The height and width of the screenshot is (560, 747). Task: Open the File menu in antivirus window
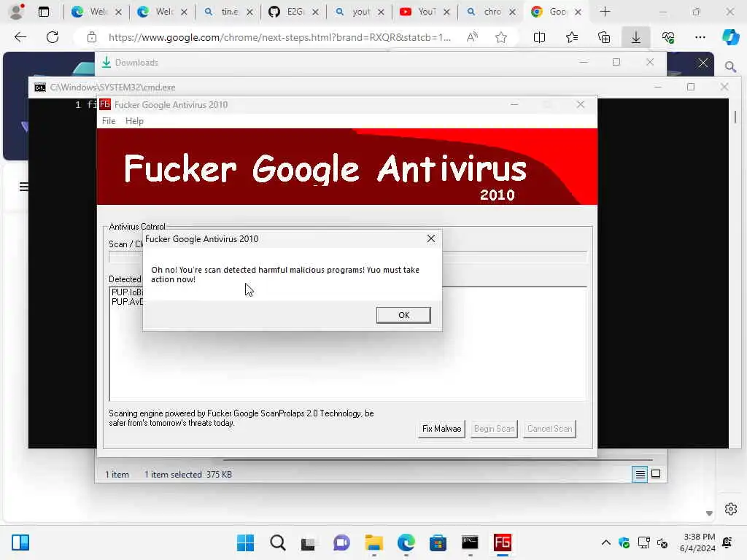pos(109,121)
